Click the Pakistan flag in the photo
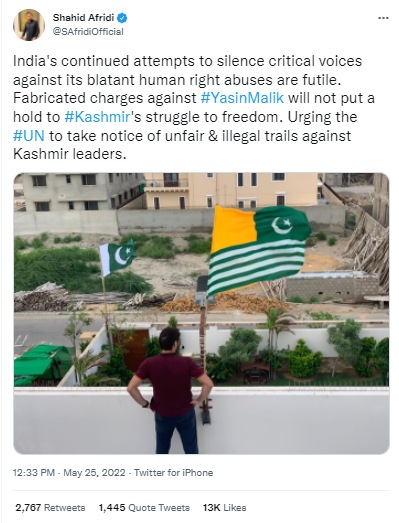 click(117, 258)
